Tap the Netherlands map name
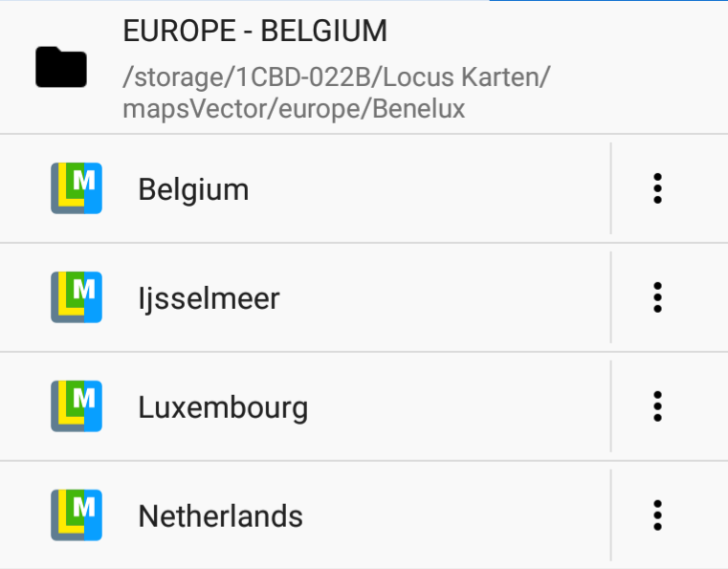This screenshot has width=728, height=569. [x=220, y=516]
